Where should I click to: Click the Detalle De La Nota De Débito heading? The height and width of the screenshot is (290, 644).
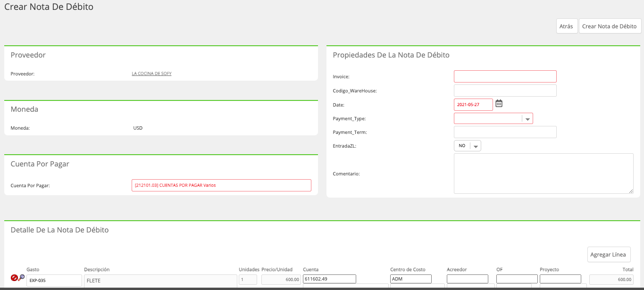pyautogui.click(x=59, y=230)
